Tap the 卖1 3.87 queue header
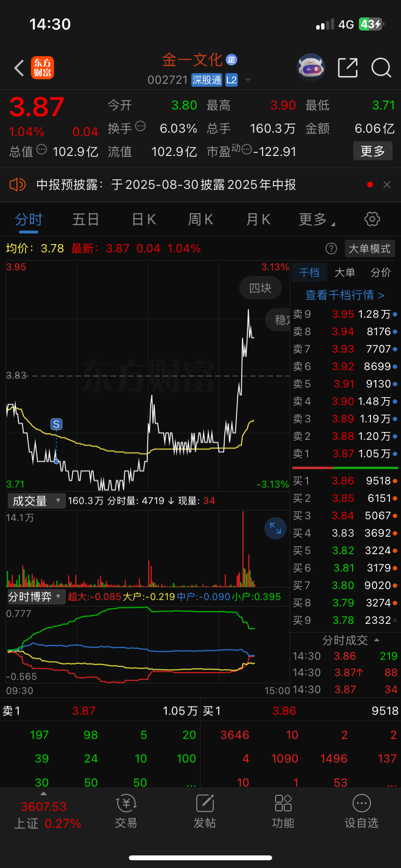This screenshot has width=401, height=868. tap(100, 711)
